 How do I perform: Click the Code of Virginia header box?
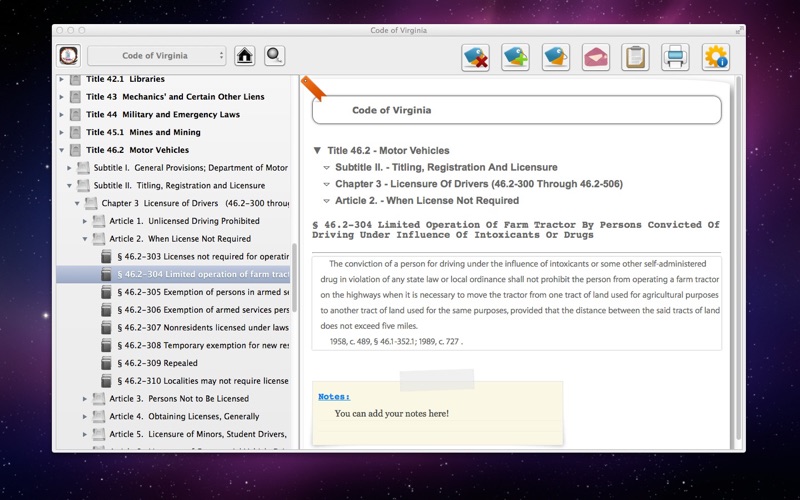point(517,110)
